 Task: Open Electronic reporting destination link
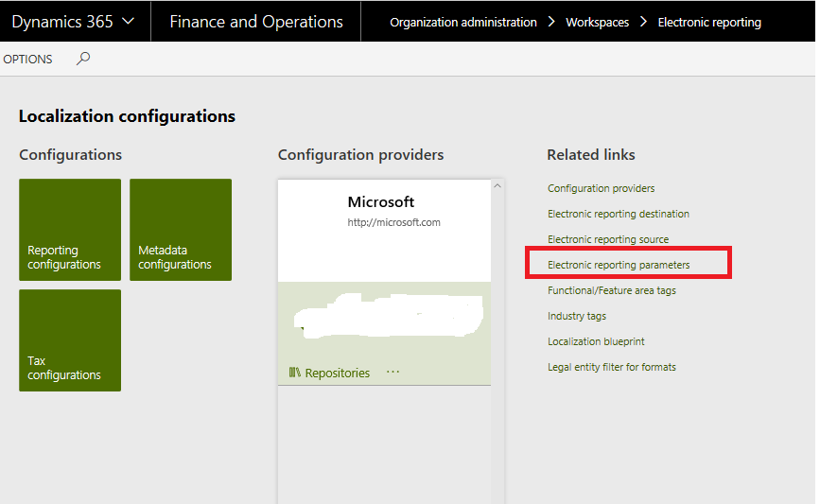click(618, 214)
